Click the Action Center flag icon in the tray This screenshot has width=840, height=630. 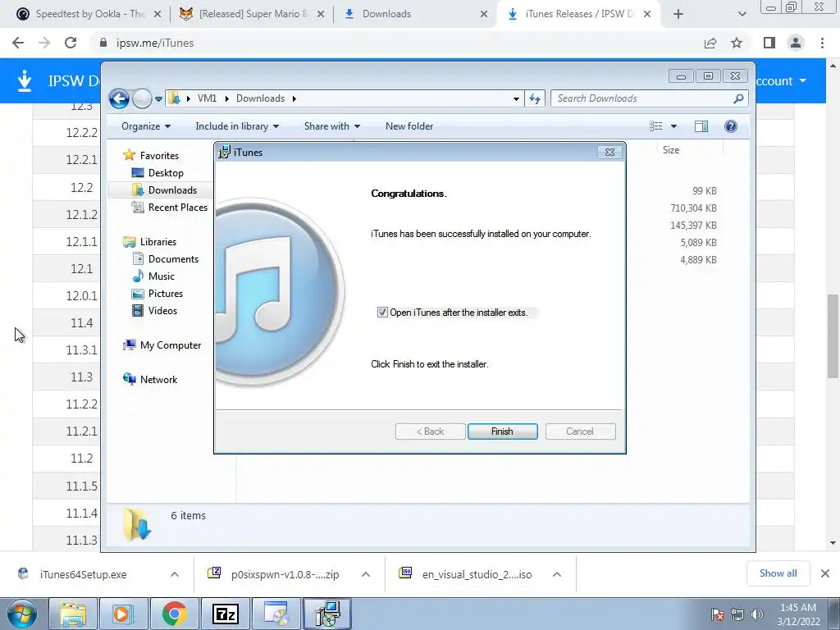(718, 614)
